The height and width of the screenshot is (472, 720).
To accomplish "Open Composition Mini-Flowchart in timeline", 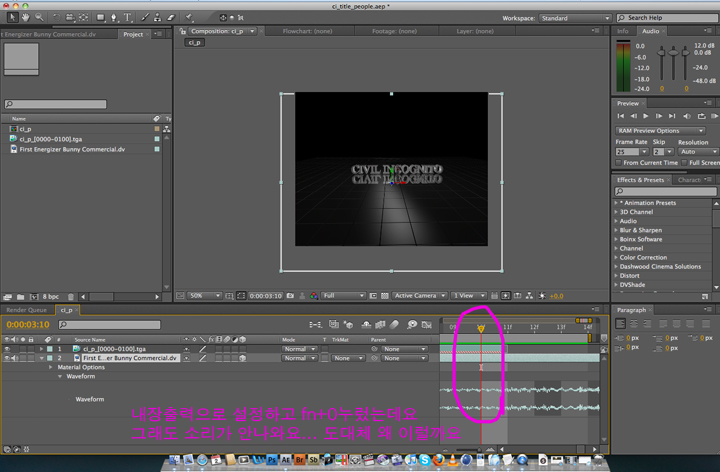I will tap(315, 325).
